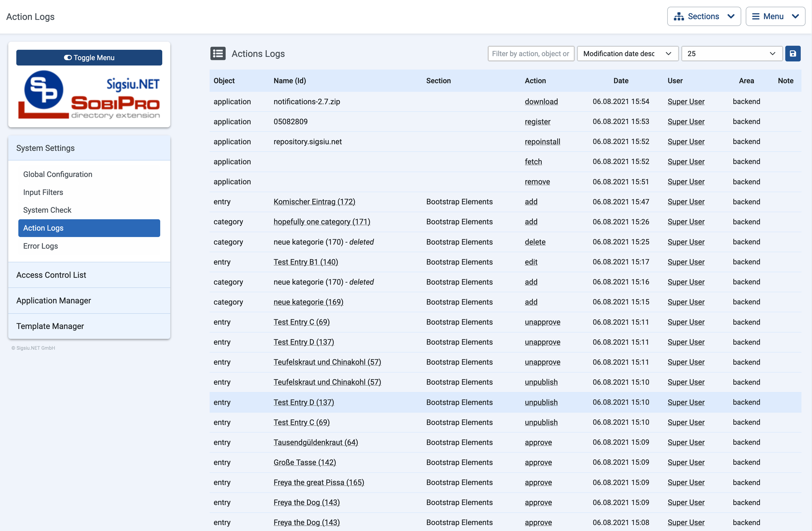Click date 06.08.2021 15:54
This screenshot has height=531, width=812.
coord(620,102)
